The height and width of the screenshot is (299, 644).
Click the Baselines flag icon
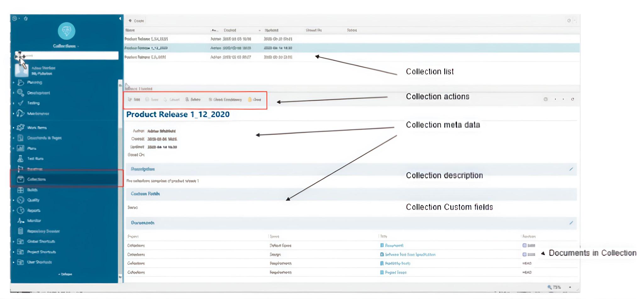[20, 169]
